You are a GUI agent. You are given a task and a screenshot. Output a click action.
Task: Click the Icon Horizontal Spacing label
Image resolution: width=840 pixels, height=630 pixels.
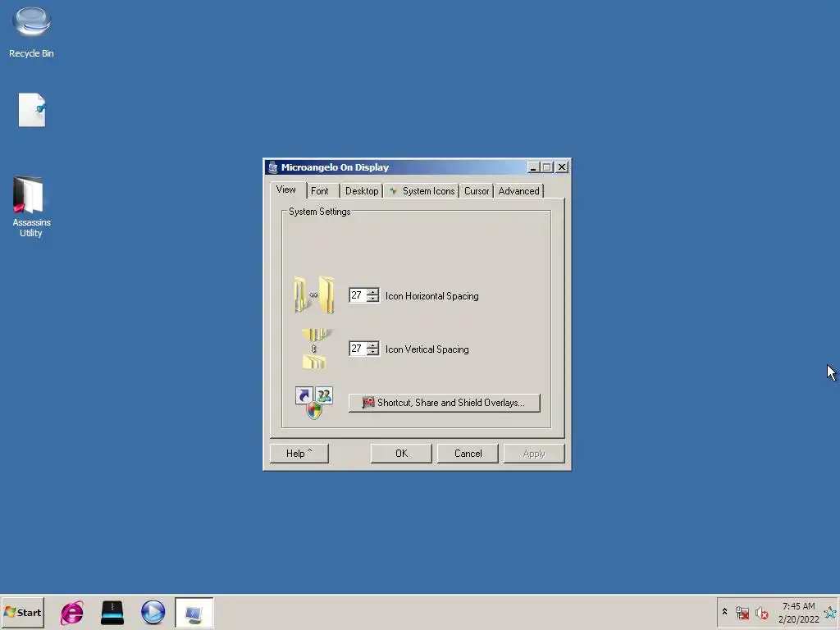click(431, 295)
